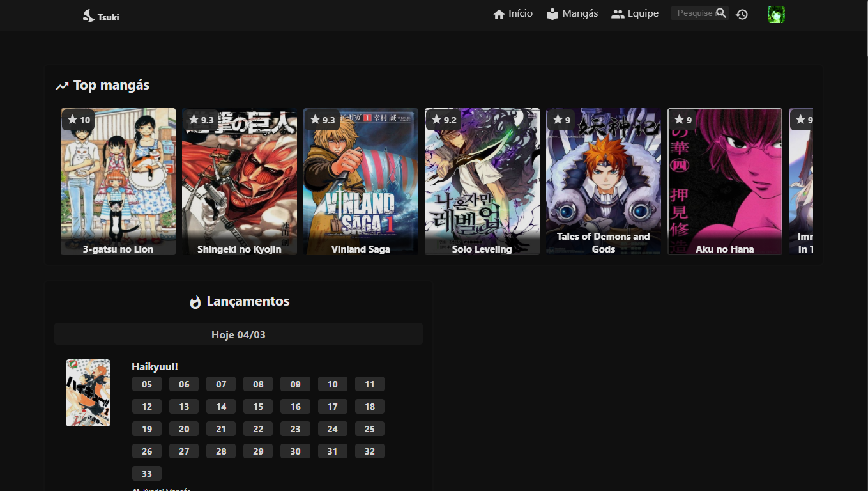This screenshot has width=868, height=491.
Task: Open the Vinland Saga cover
Action: click(361, 182)
